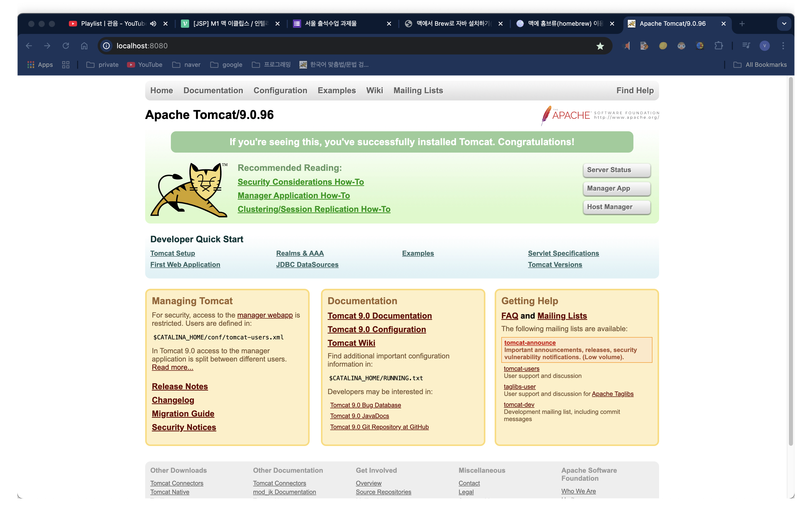Open the Security Considerations How-To link

(300, 182)
